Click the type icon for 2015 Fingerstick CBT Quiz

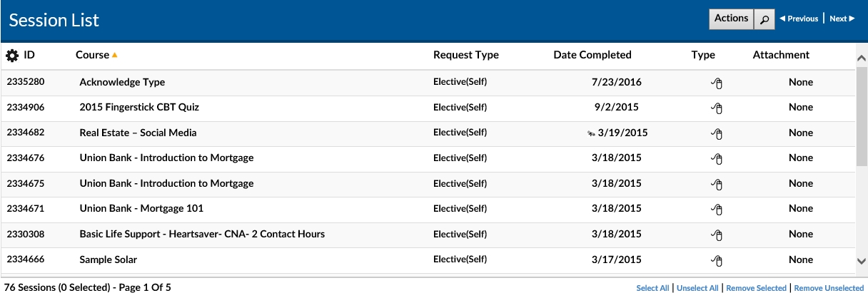tap(717, 108)
